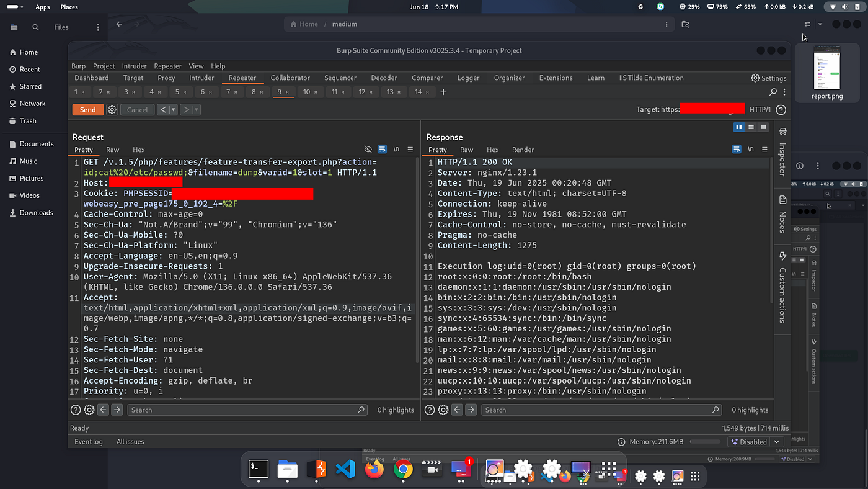Switch to side-by-side request/response layout
868x489 pixels.
[x=738, y=127]
